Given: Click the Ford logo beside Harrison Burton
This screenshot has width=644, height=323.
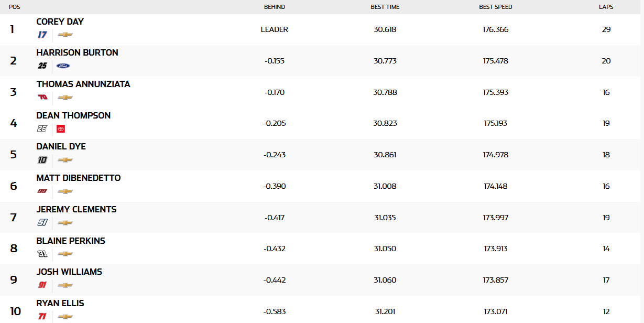Looking at the screenshot, I should point(63,66).
